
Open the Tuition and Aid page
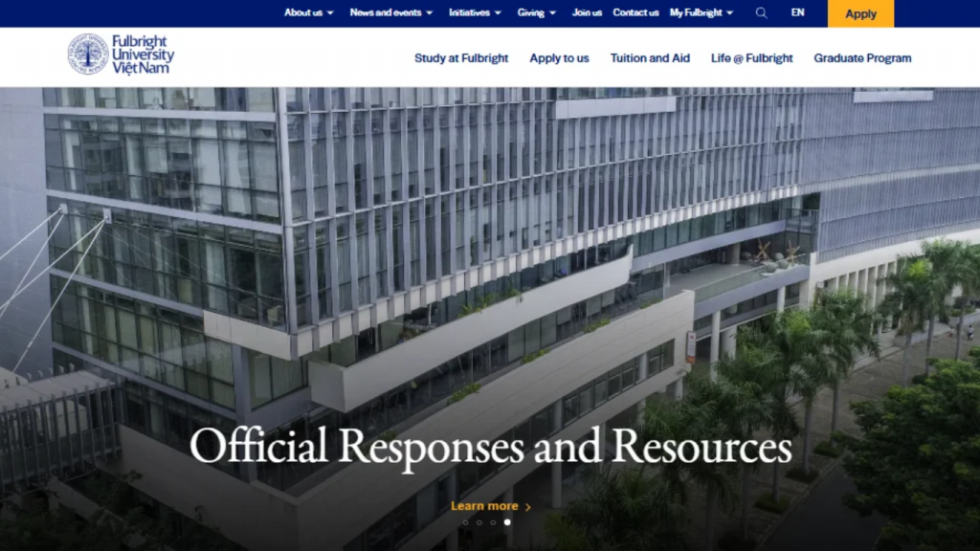click(x=650, y=58)
